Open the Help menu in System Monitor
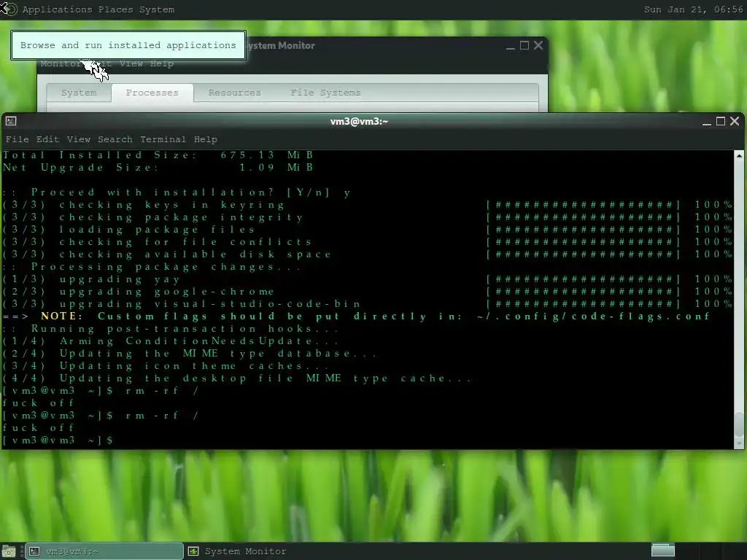 click(162, 64)
